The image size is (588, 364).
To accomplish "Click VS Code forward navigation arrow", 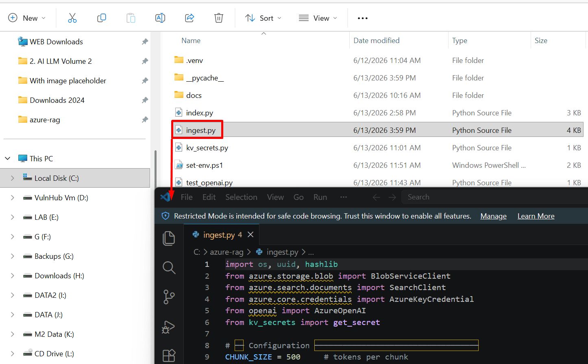I will (392, 197).
